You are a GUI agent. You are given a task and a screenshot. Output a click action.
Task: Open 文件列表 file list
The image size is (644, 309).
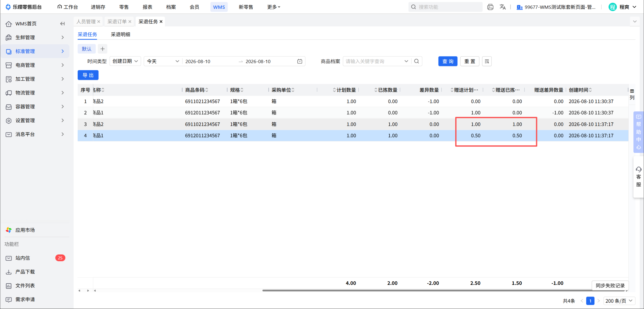click(x=25, y=286)
